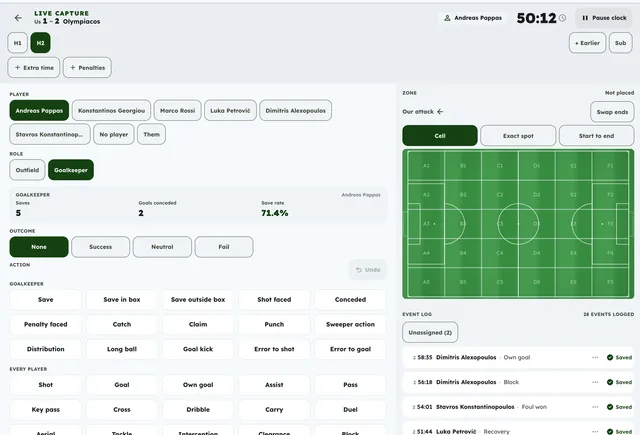
Task: Log a Shot faced action
Action: 274,300
